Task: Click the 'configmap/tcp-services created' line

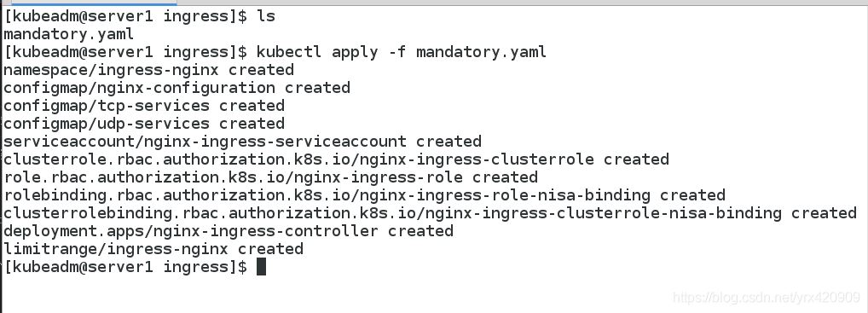Action: point(144,106)
